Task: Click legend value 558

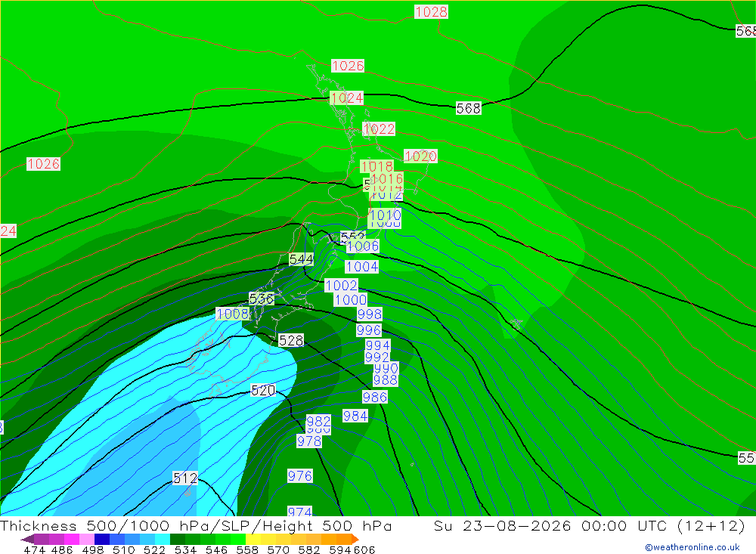Action: [247, 549]
